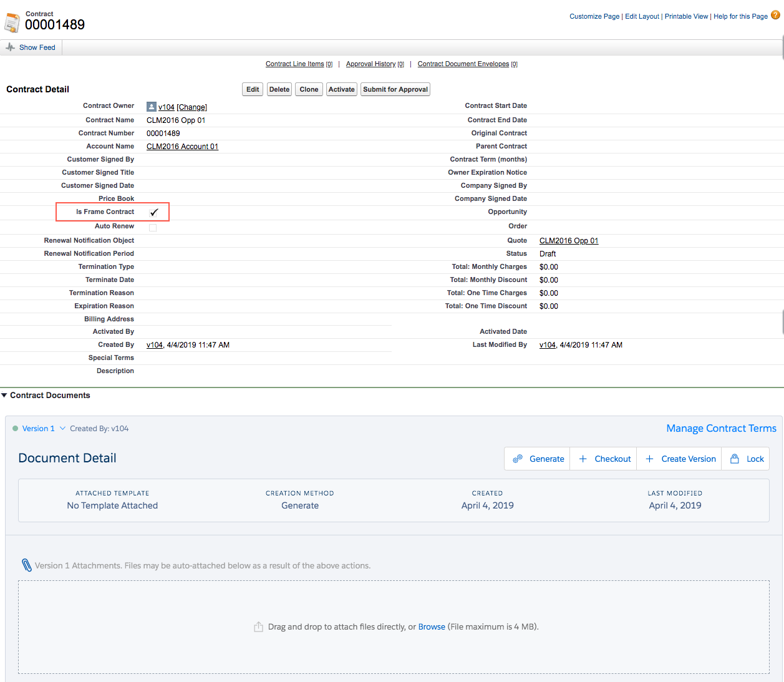
Task: Click the Generate document button
Action: pyautogui.click(x=537, y=459)
